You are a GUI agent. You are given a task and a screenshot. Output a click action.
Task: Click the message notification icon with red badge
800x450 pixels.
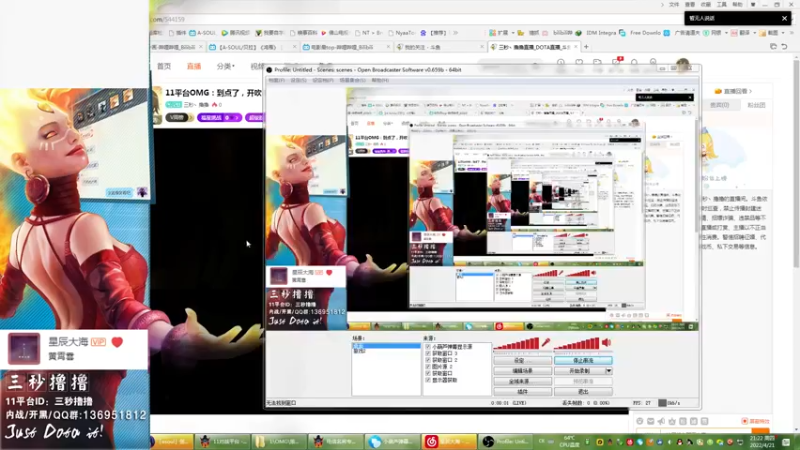(x=616, y=62)
